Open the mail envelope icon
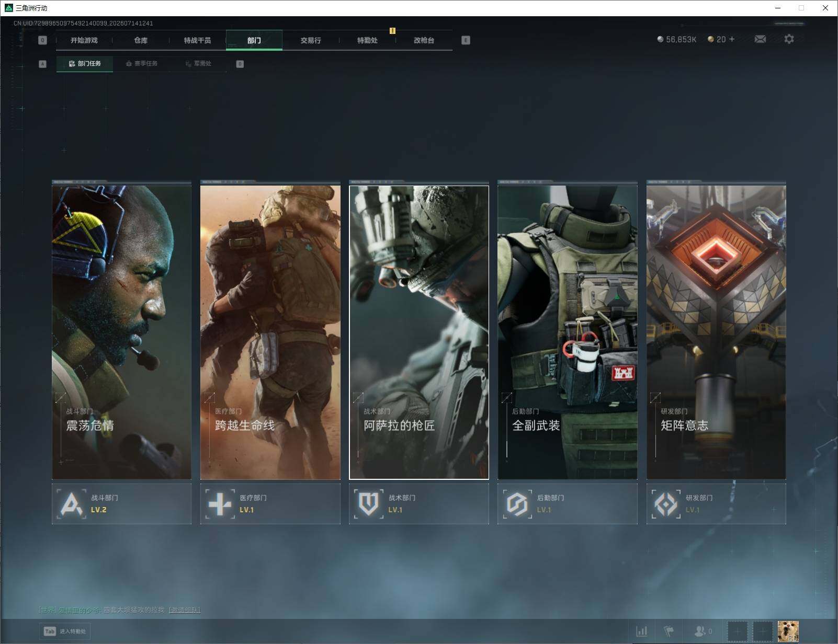The image size is (838, 644). (760, 39)
